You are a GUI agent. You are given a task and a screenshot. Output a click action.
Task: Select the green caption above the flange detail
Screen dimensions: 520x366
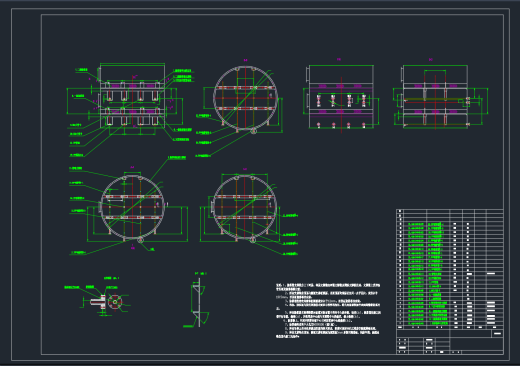point(111,278)
